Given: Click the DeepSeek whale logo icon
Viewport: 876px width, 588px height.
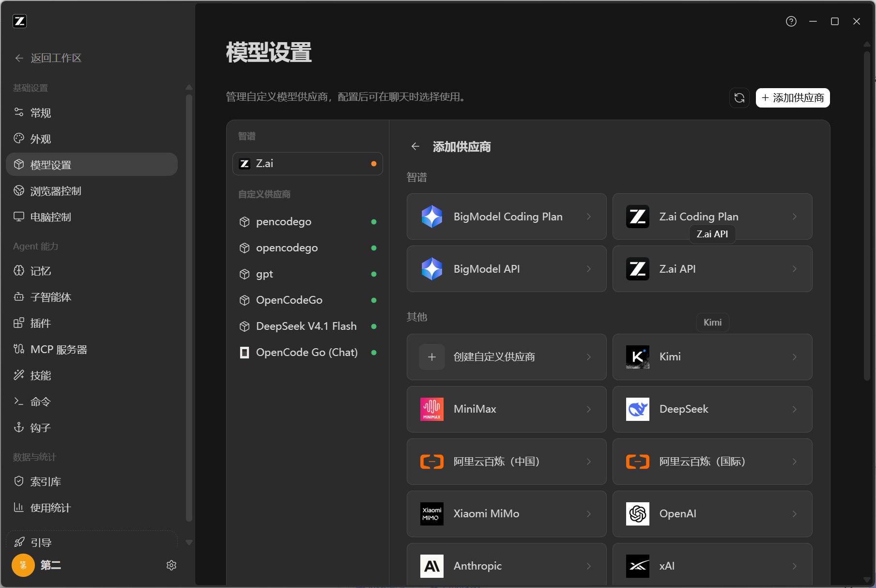Looking at the screenshot, I should click(x=638, y=409).
